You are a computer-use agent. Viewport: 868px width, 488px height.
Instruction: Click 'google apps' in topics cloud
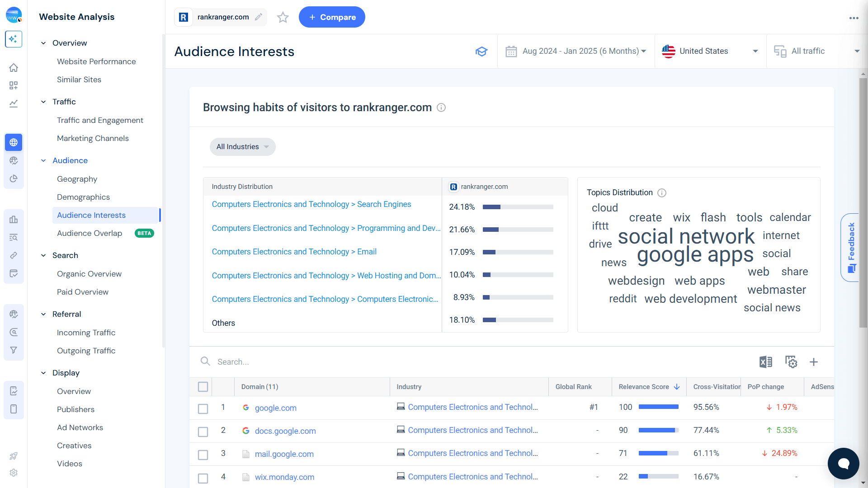tap(695, 255)
